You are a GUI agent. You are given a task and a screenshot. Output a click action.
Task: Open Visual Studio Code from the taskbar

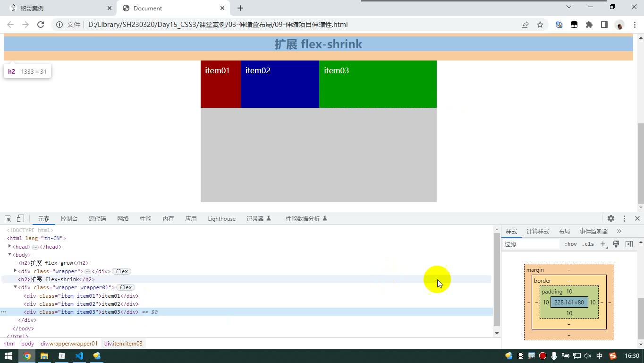(79, 356)
